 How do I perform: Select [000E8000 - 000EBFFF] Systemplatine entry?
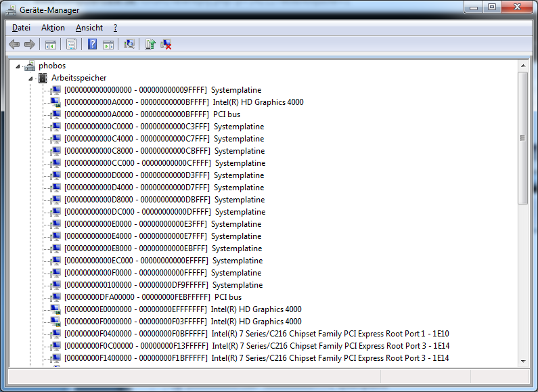point(163,248)
